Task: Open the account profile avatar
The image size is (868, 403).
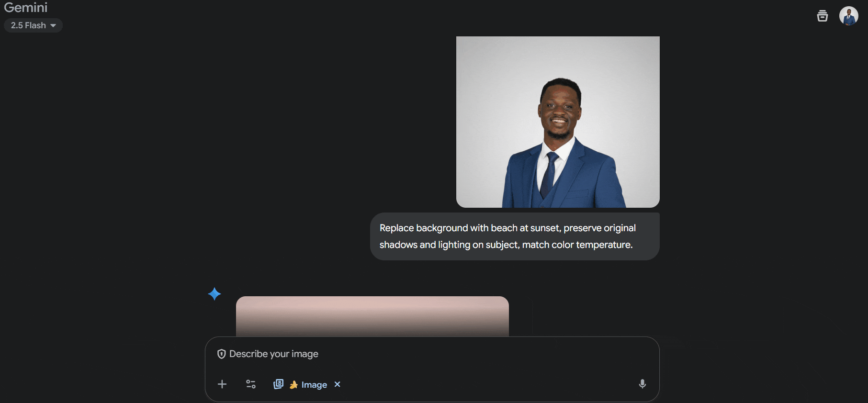Action: (x=848, y=16)
